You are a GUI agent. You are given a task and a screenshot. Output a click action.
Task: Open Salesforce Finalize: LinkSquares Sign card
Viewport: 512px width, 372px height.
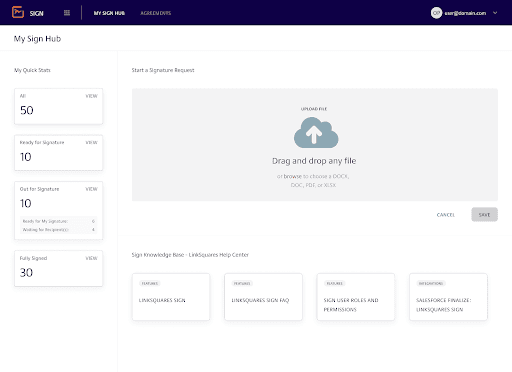pos(448,297)
